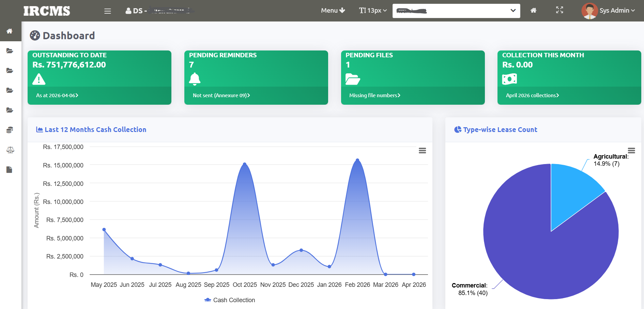Toggle the sidebar with hamburger button
Image resolution: width=644 pixels, height=309 pixels.
point(108,11)
